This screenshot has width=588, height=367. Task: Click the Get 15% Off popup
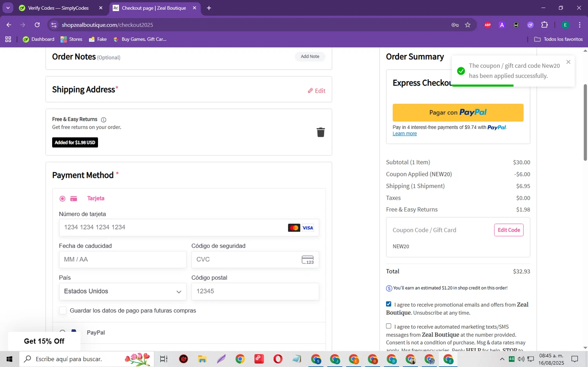pos(44,341)
